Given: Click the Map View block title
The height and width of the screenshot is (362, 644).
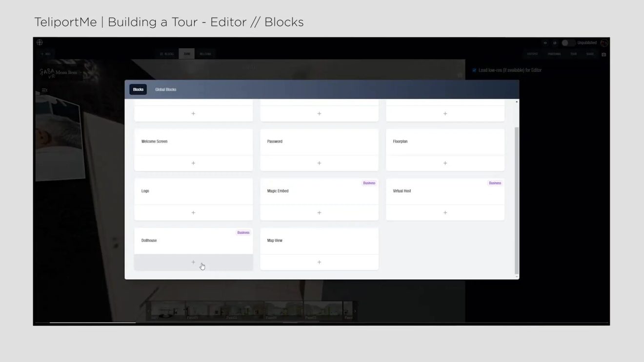Looking at the screenshot, I should coord(275,241).
